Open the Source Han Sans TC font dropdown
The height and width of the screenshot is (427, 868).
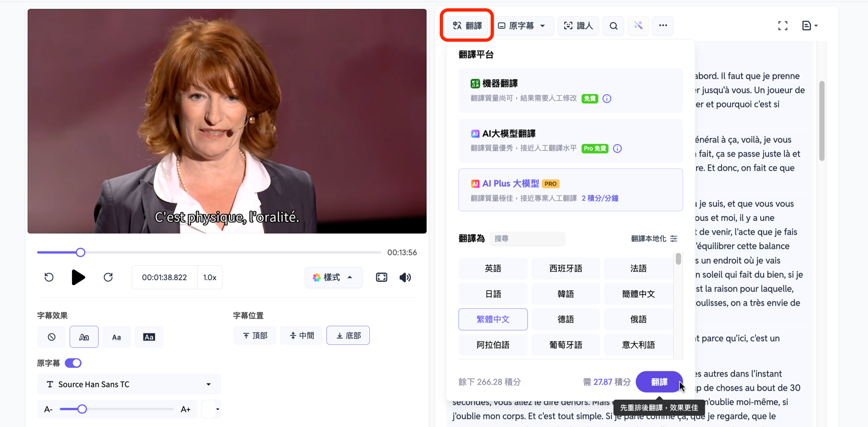pyautogui.click(x=129, y=384)
